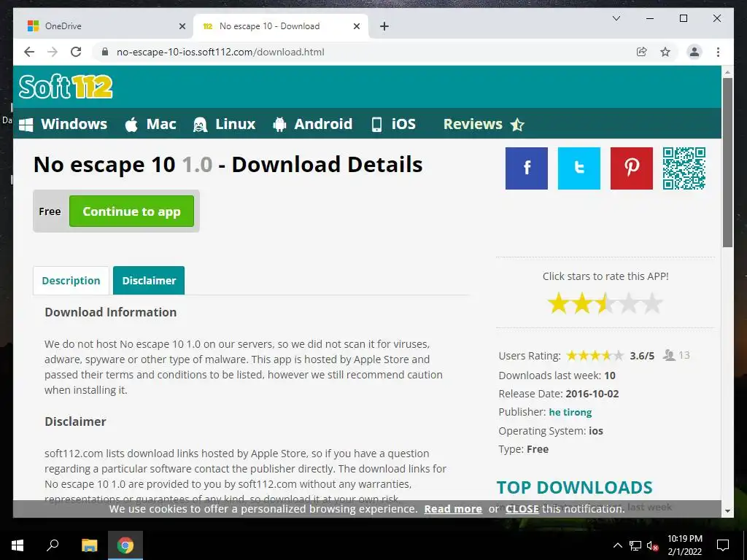Go back to previous page

coord(29,52)
